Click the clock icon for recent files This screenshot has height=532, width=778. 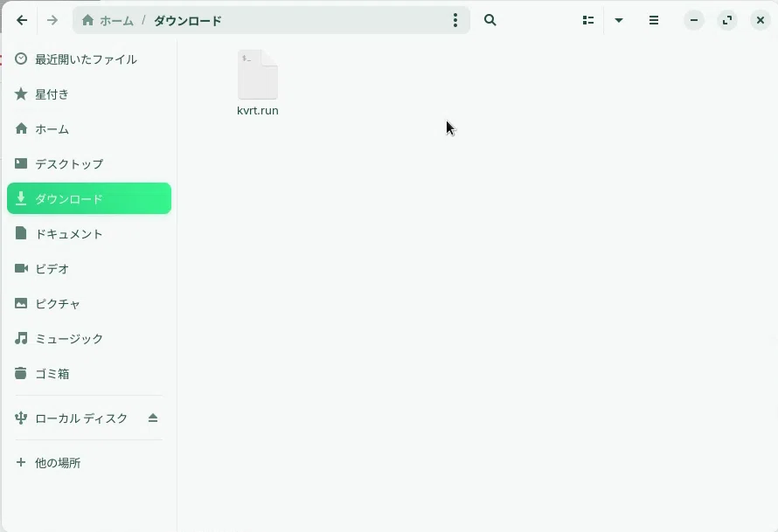pyautogui.click(x=21, y=59)
